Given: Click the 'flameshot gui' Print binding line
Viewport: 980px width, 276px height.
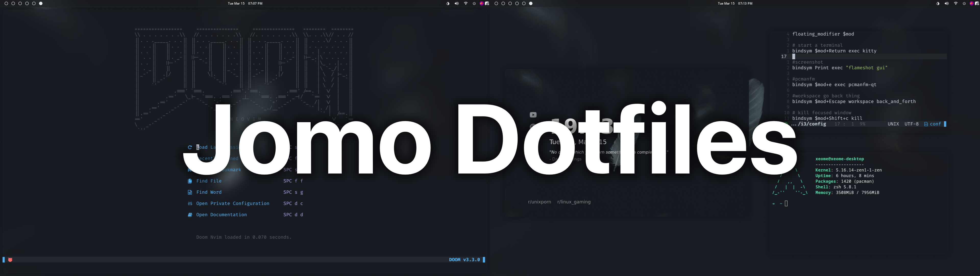Looking at the screenshot, I should [x=840, y=68].
